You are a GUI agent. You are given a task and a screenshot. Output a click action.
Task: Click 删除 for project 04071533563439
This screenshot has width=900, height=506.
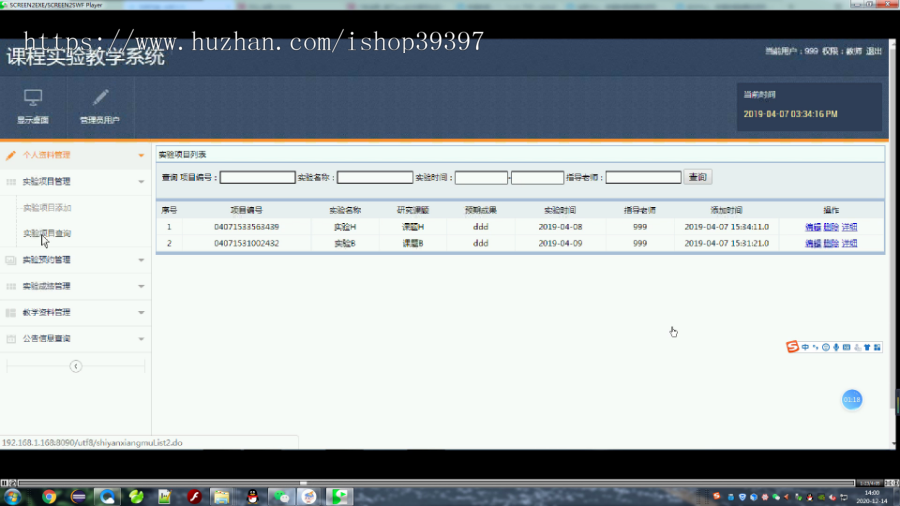point(831,227)
